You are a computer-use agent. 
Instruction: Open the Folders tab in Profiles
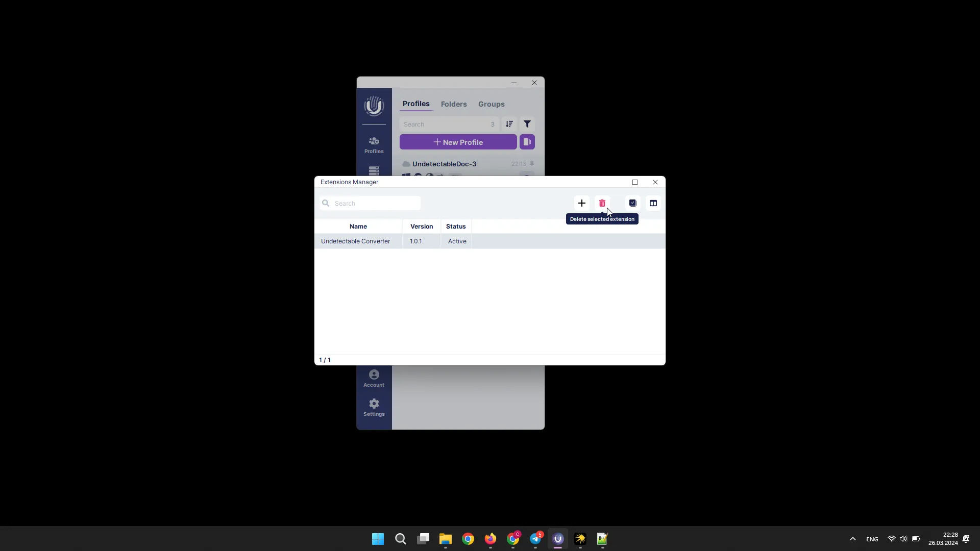[454, 104]
